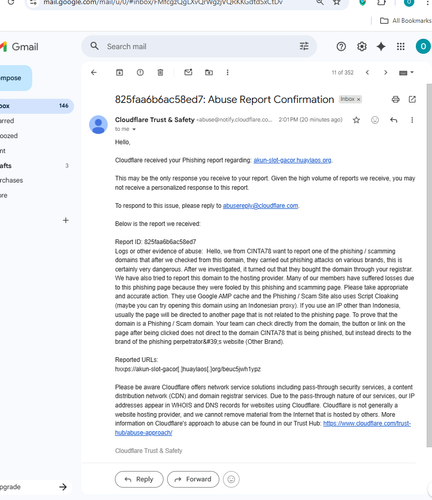432x500 pixels.
Task: Click the Gmail logo
Action: [19, 47]
